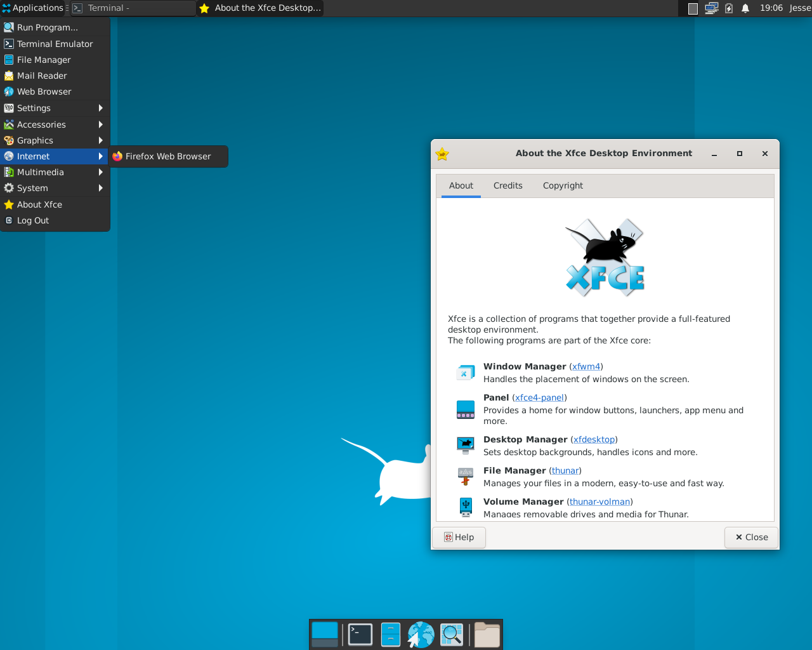
Task: Follow the thunar link
Action: click(565, 470)
